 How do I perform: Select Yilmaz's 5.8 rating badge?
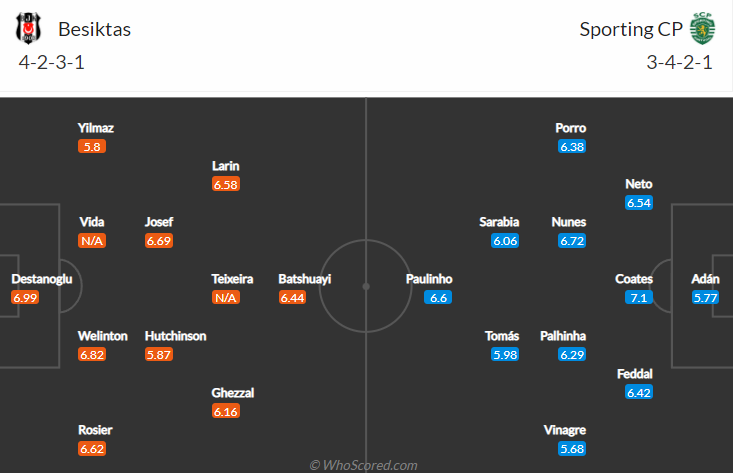[92, 147]
